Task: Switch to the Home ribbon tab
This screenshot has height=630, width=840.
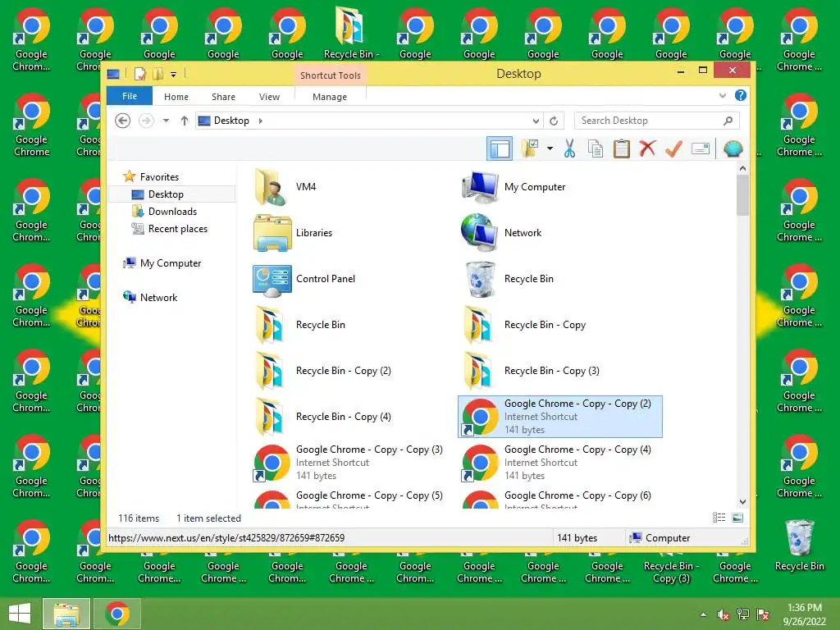Action: click(176, 97)
